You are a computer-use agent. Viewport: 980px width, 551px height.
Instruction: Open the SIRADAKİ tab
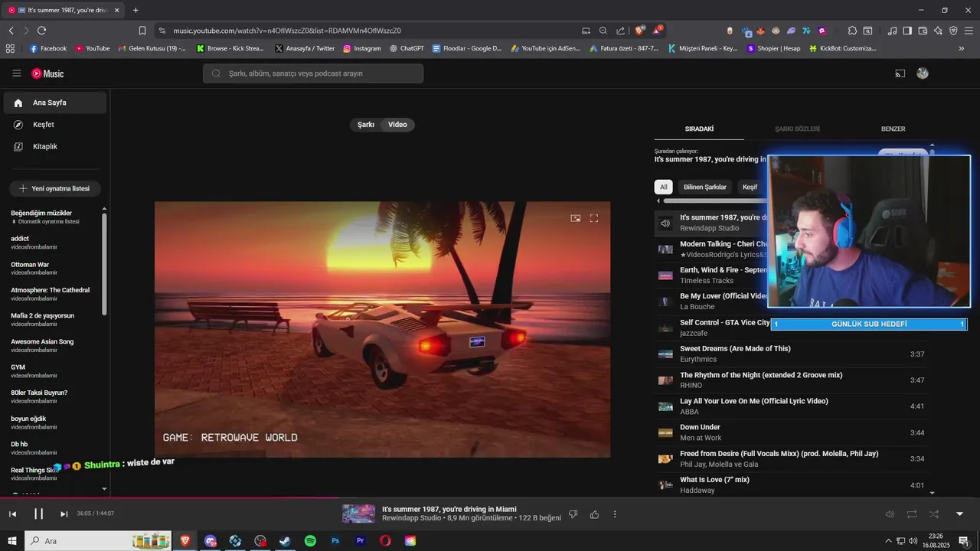click(699, 129)
